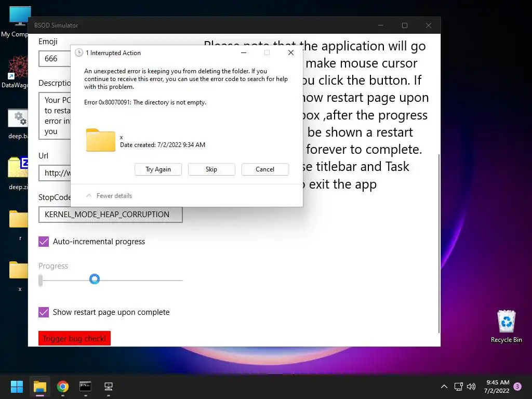The width and height of the screenshot is (532, 399).
Task: Click the BSOD Simulator vertical scrollbar
Action: click(439, 243)
